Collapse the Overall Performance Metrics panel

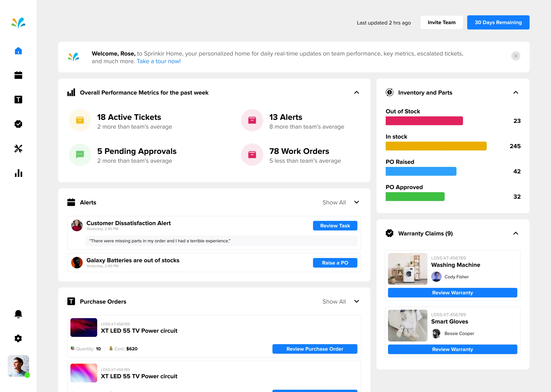point(357,92)
